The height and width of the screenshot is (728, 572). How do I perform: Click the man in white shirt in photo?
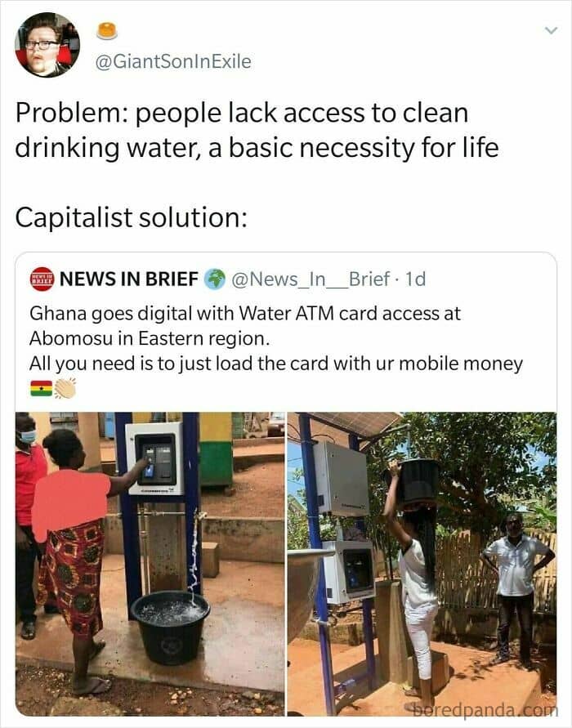coord(516,588)
